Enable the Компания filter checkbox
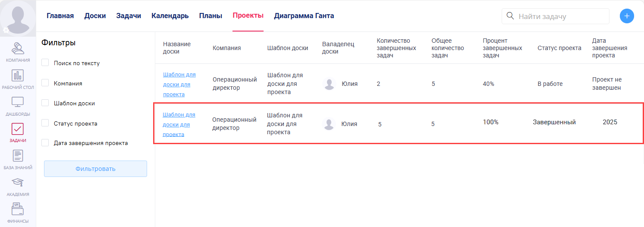The height and width of the screenshot is (227, 644). click(x=45, y=83)
